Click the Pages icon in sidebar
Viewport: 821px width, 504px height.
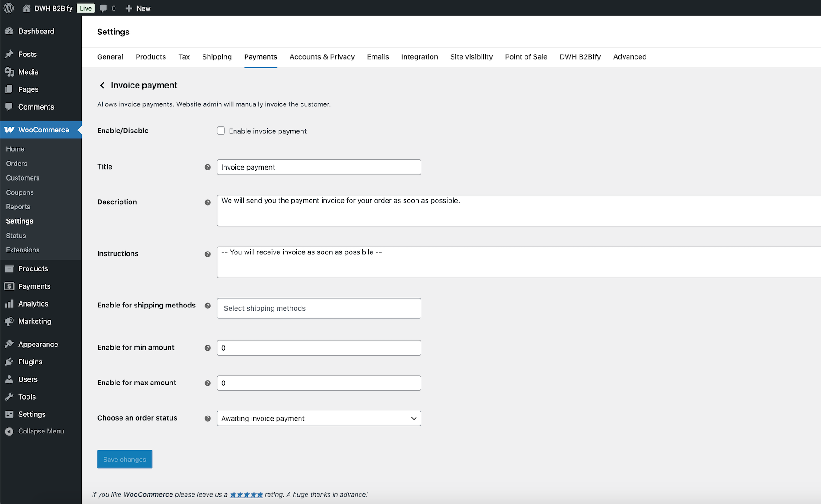click(x=9, y=89)
